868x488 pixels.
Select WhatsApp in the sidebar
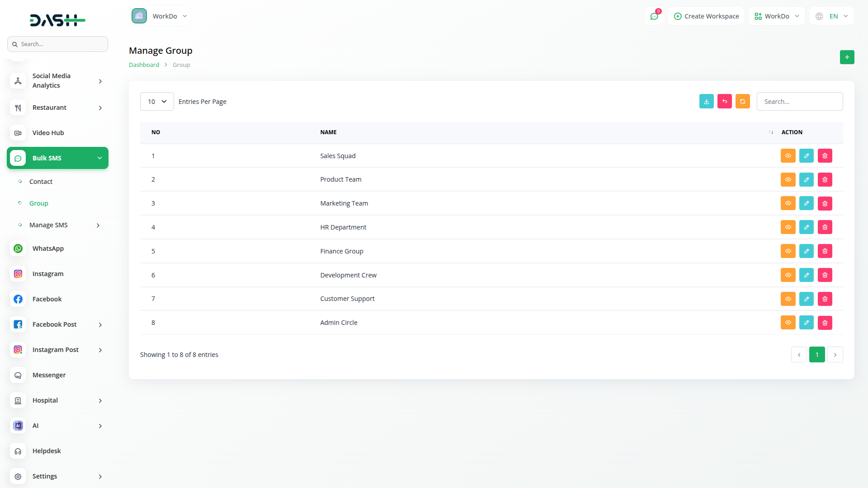(x=48, y=249)
